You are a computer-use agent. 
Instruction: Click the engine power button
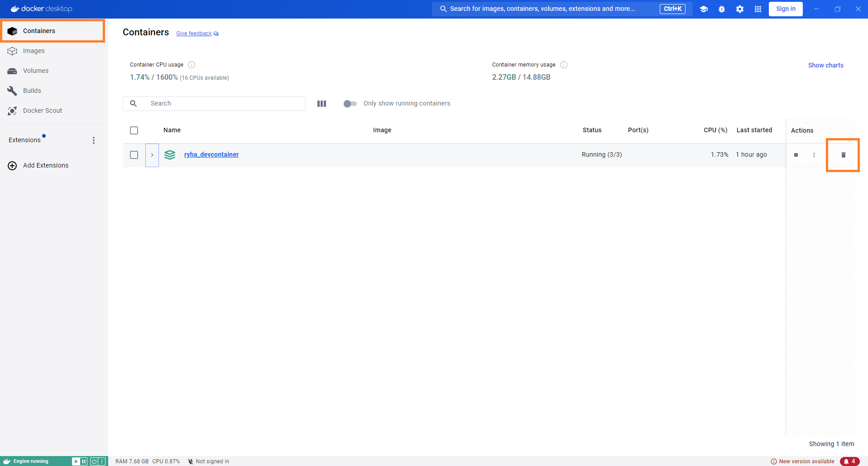coord(94,461)
